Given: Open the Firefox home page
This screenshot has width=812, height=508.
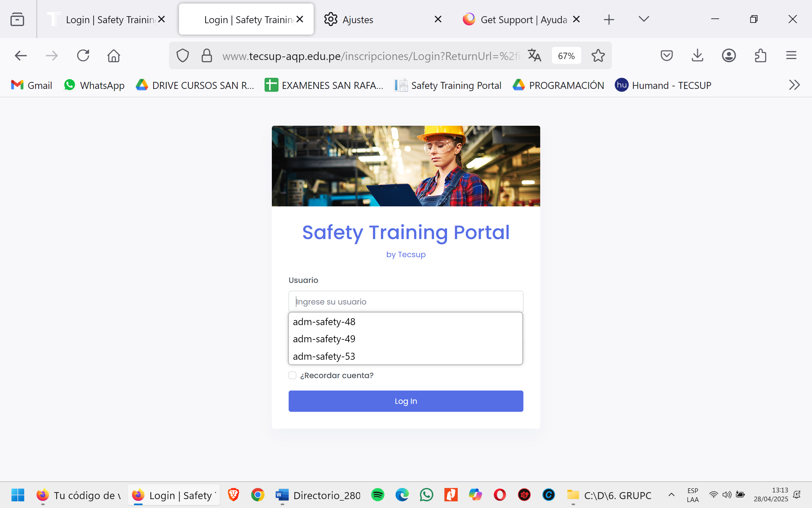Looking at the screenshot, I should click(114, 56).
